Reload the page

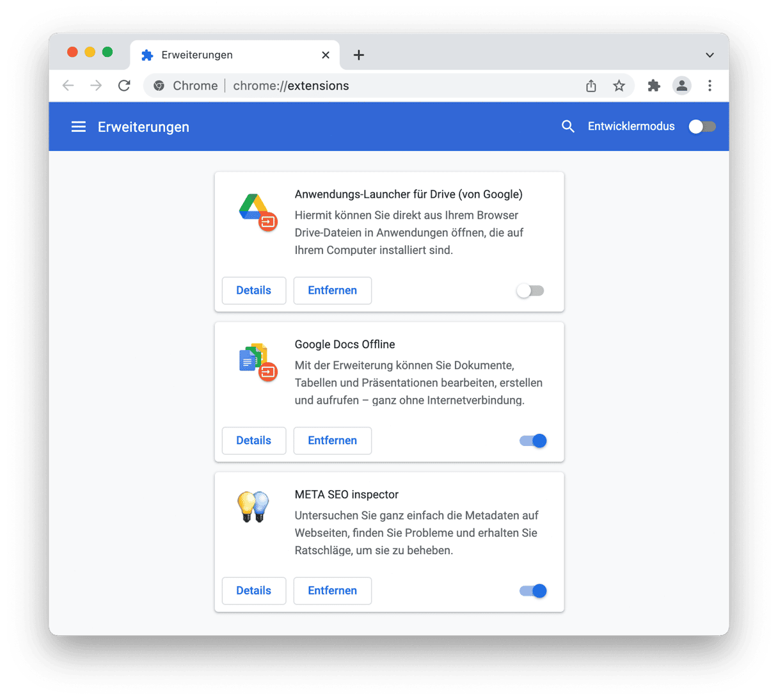(x=124, y=86)
